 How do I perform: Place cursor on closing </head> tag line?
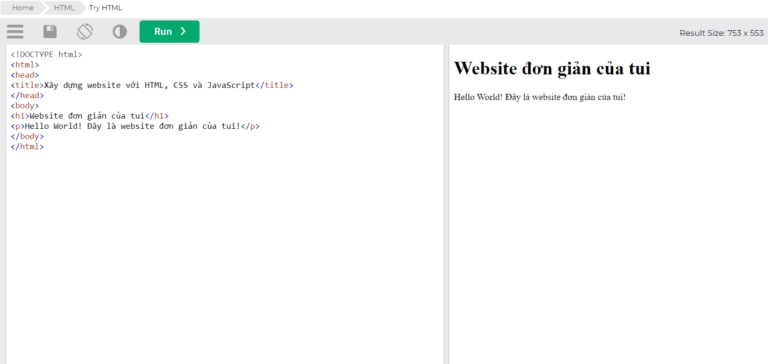tap(27, 96)
